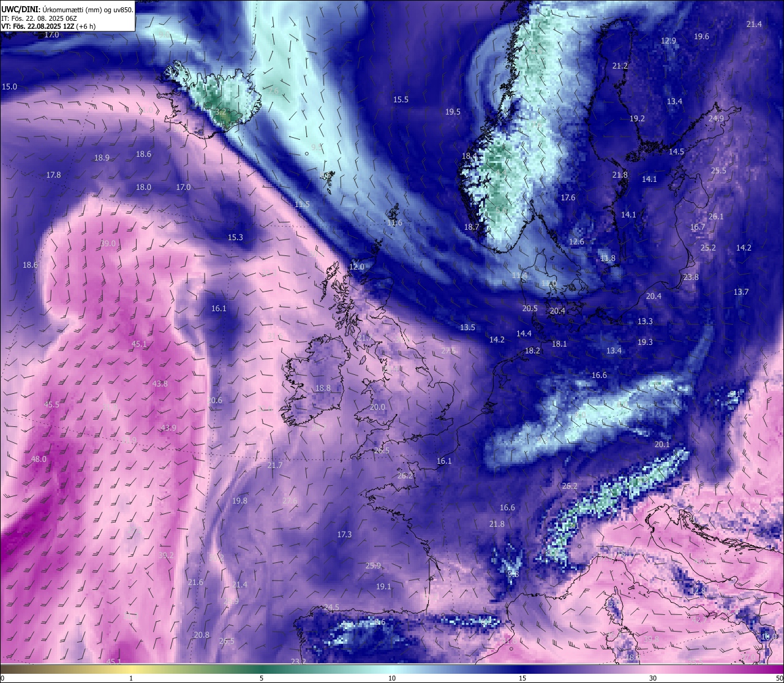Screen dimensions: 784x683
Task: Click the map value 45.5
Action: pos(51,405)
